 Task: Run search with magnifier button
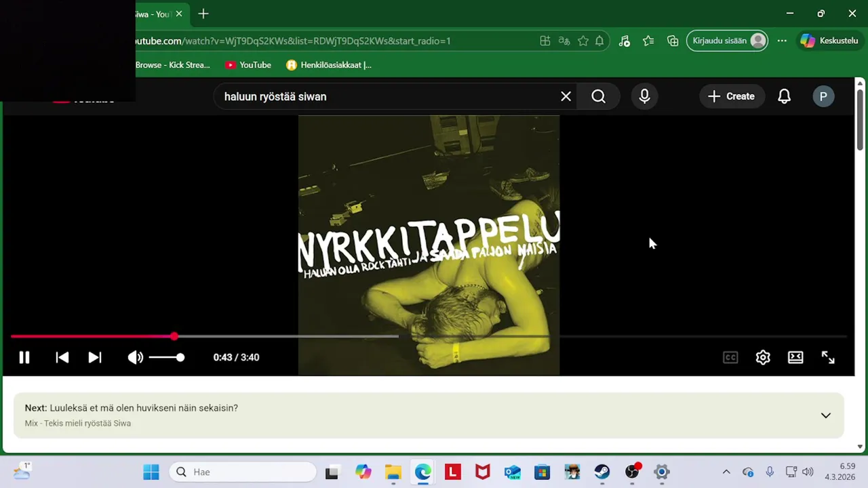click(598, 96)
